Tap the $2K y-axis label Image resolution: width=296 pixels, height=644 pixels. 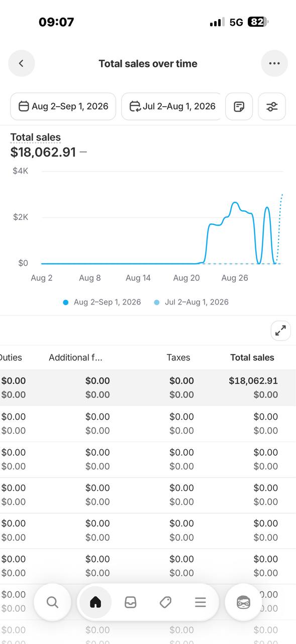[21, 217]
